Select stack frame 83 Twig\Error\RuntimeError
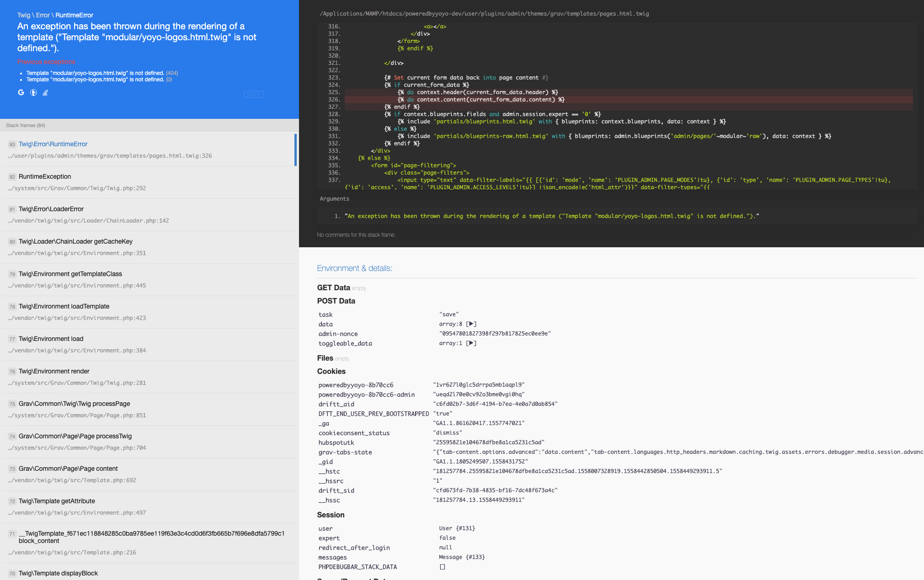 click(149, 150)
